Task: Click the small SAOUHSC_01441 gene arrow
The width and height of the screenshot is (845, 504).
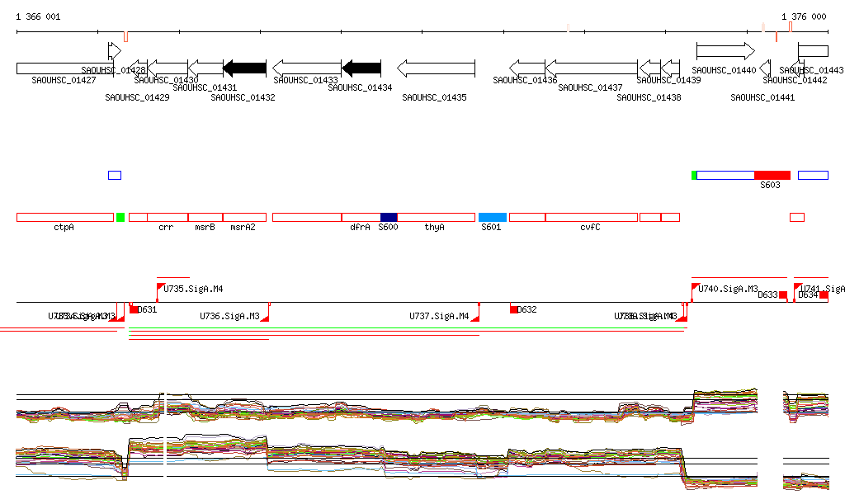Action: pos(765,68)
